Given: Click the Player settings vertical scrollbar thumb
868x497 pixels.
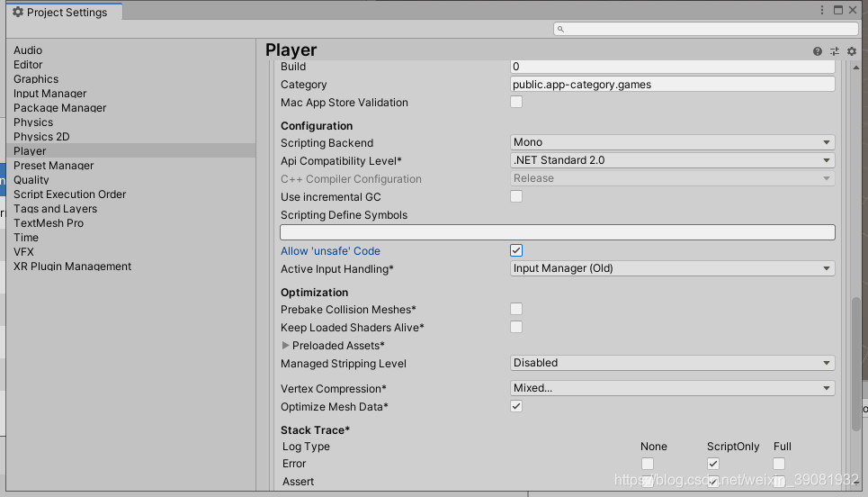Looking at the screenshot, I should [855, 364].
